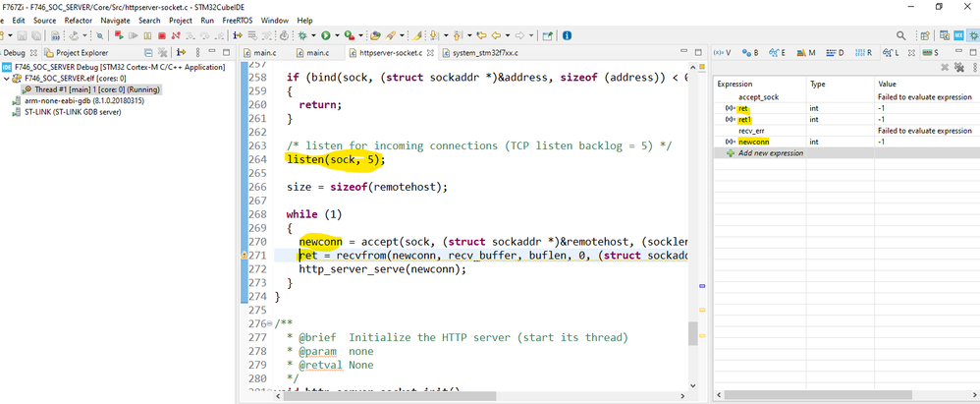Screen dimensions: 980x404
Task: Collapse the comment fold at line 276
Action: pos(269,324)
